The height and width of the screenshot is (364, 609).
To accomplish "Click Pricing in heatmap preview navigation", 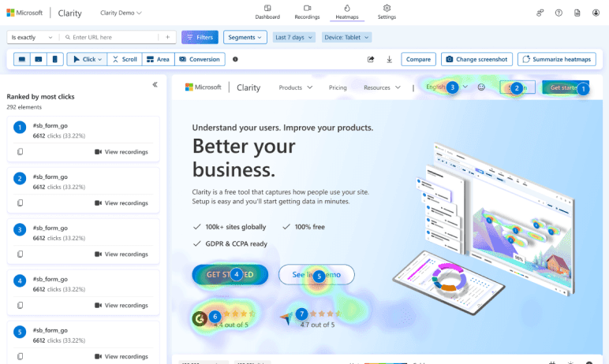I will (x=338, y=87).
